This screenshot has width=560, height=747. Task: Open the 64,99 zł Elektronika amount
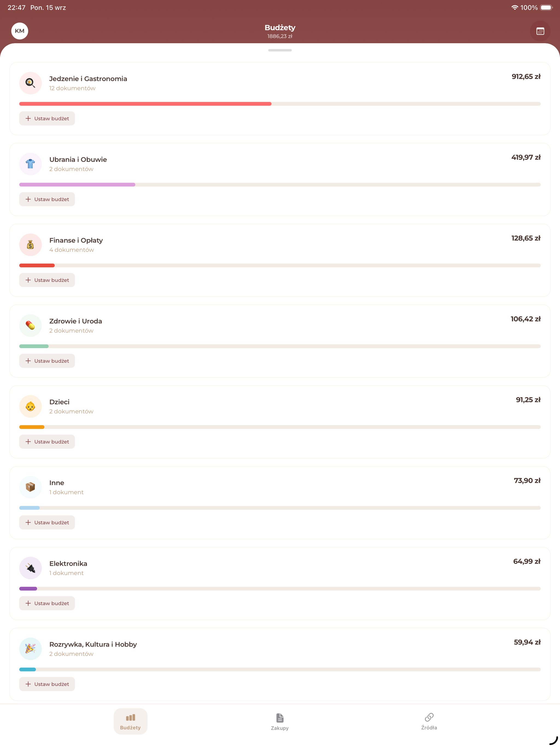click(527, 561)
